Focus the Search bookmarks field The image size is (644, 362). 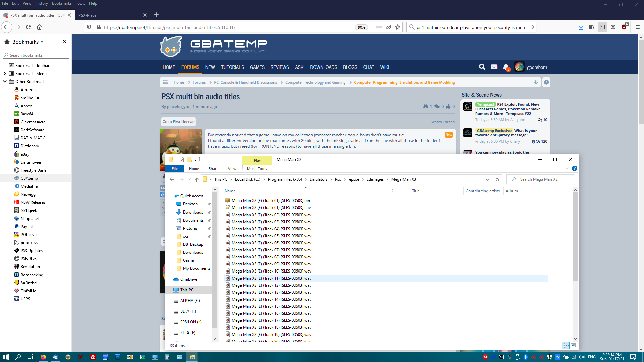click(x=36, y=55)
